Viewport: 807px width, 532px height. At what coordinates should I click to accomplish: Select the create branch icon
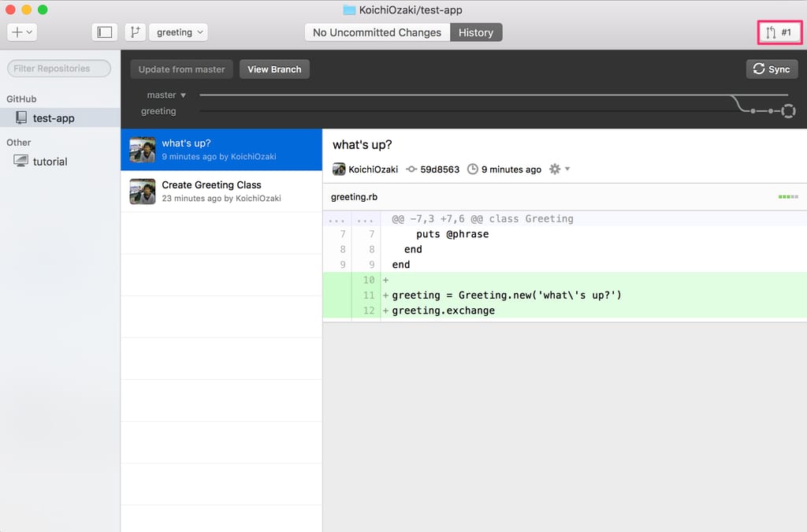pos(135,32)
